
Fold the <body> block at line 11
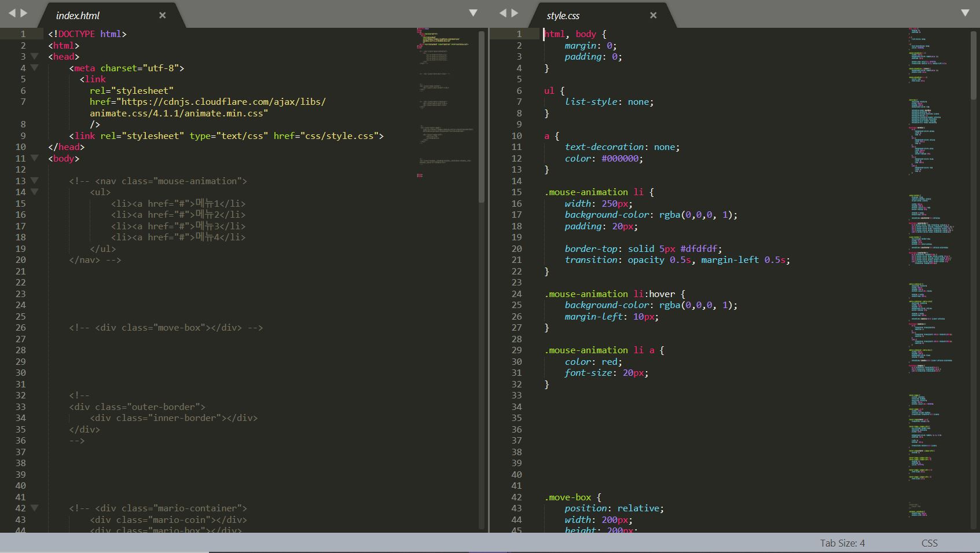point(35,158)
